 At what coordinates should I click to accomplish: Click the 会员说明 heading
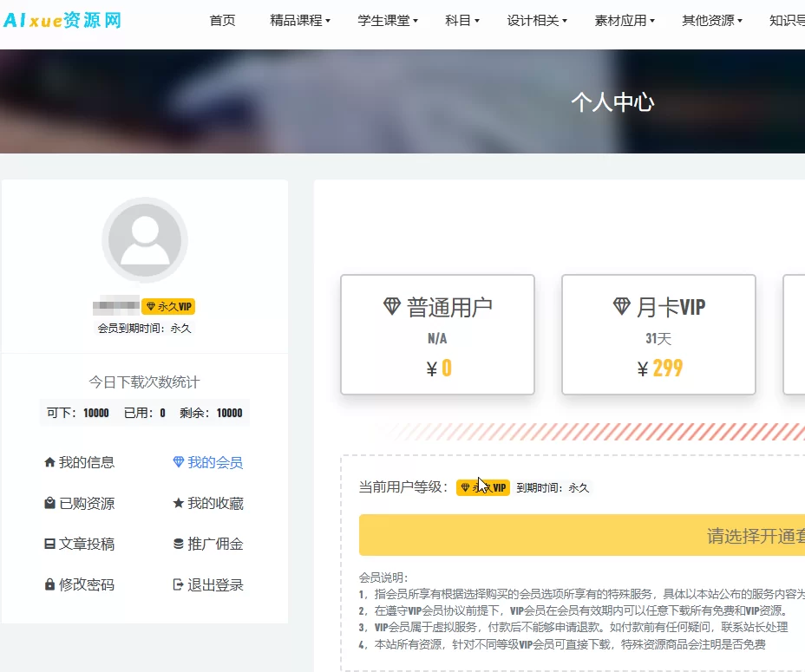pos(383,577)
